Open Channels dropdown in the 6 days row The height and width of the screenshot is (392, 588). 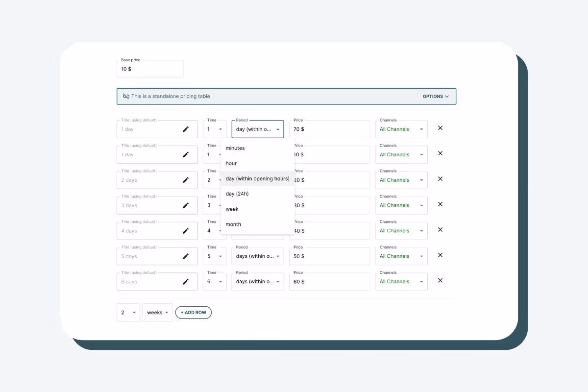point(401,282)
